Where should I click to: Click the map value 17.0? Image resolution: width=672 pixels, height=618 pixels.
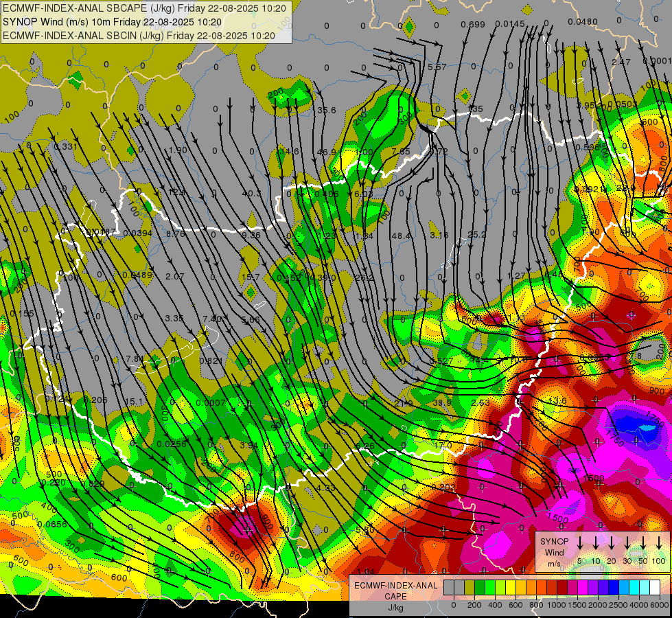point(443,445)
